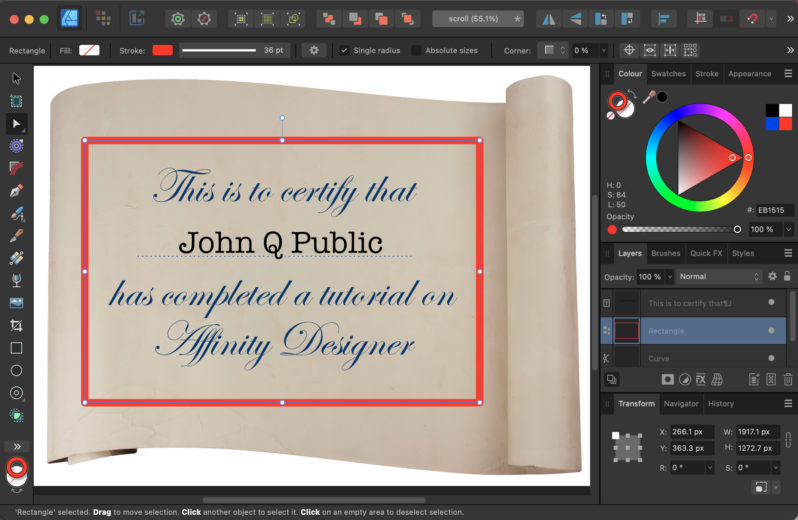Select the Node tool

click(x=16, y=124)
